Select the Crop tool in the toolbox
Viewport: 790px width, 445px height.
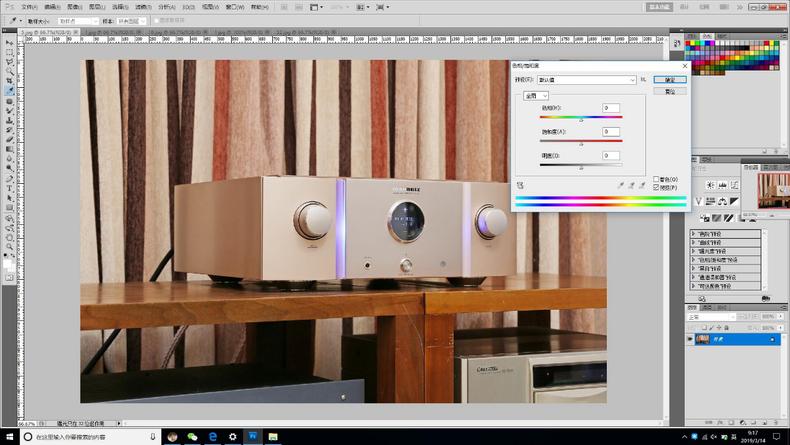9,81
